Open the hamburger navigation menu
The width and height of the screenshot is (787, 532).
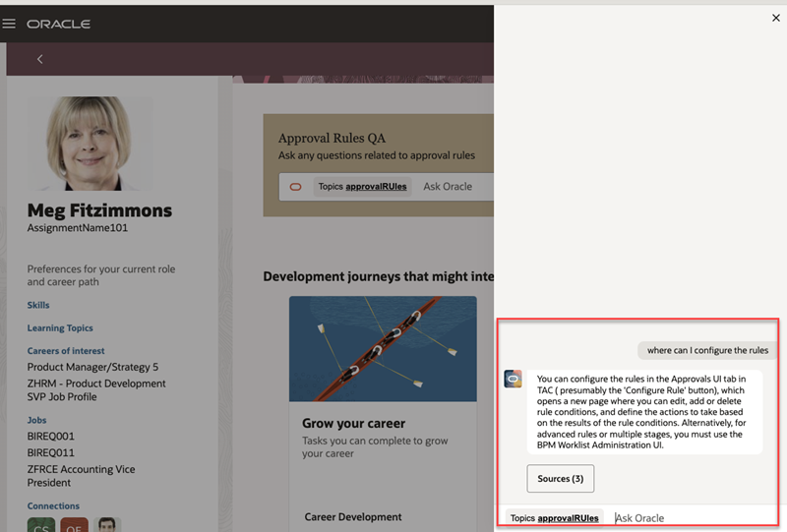[x=9, y=24]
